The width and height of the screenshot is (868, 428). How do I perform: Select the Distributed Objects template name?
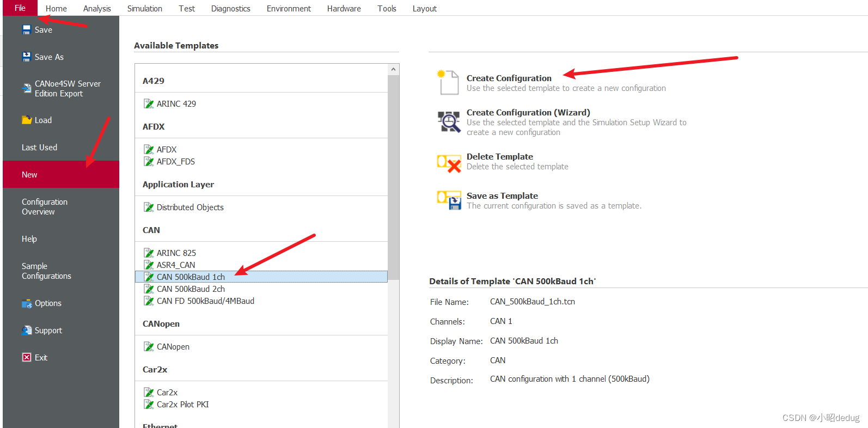point(190,207)
